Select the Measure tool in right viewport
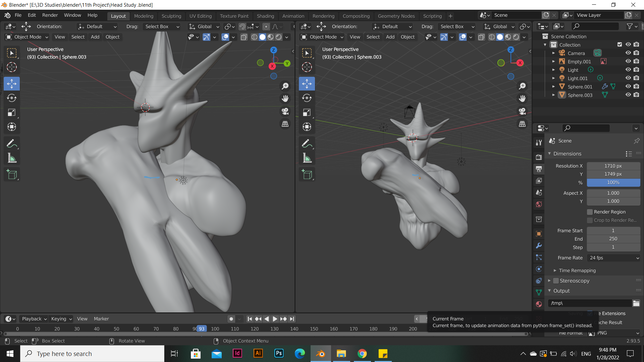Screen dimensions: 644x362 pos(307,158)
